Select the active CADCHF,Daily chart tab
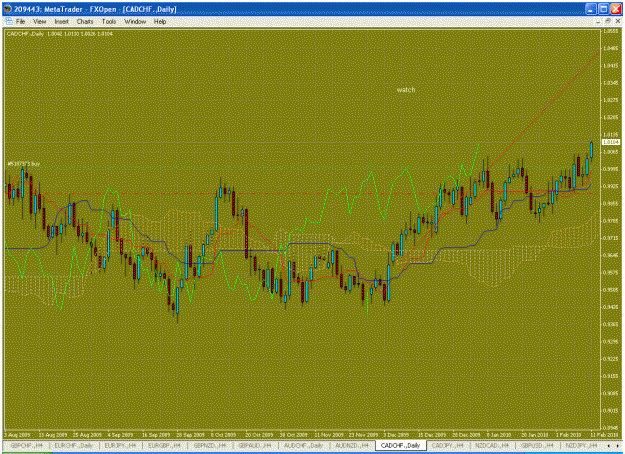This screenshot has width=625, height=454. [x=401, y=445]
